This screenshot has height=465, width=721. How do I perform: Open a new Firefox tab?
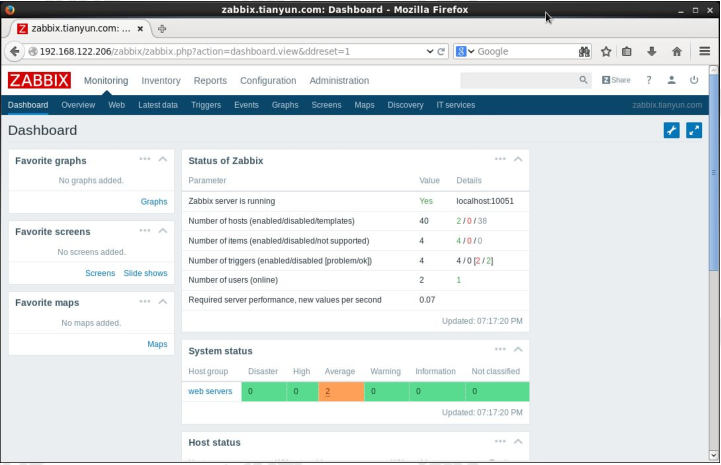coord(162,29)
